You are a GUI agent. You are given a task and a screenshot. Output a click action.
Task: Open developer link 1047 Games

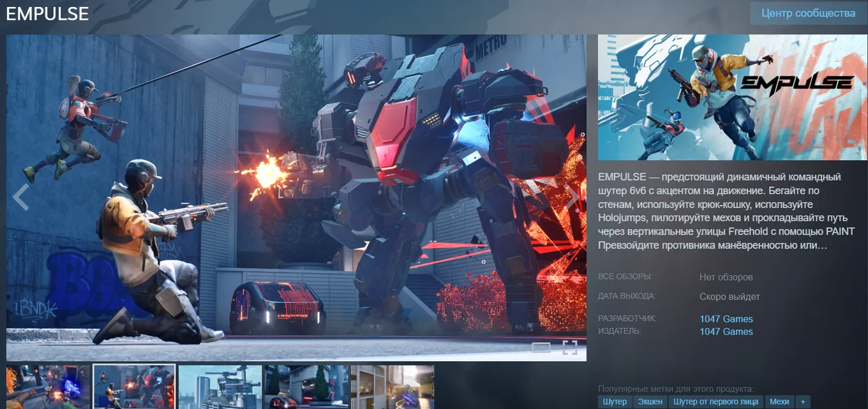coord(726,319)
